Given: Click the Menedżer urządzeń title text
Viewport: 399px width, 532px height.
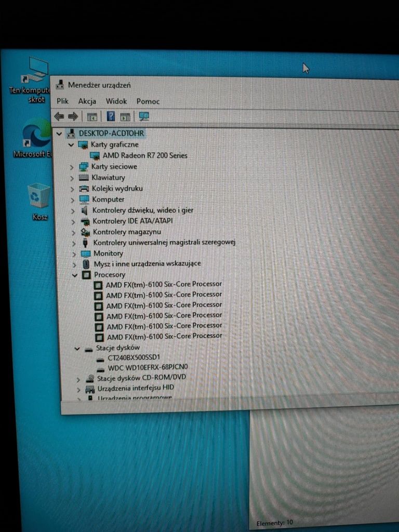Looking at the screenshot, I should point(99,85).
